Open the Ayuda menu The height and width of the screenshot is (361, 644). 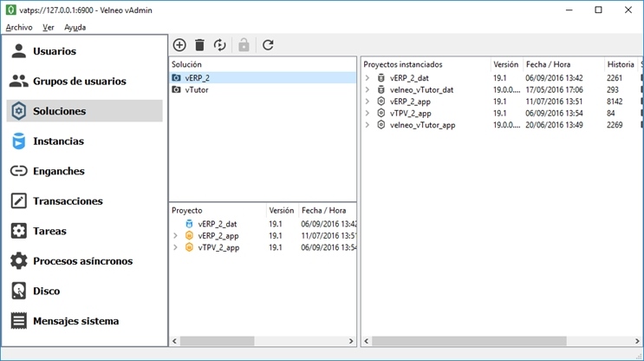[75, 28]
